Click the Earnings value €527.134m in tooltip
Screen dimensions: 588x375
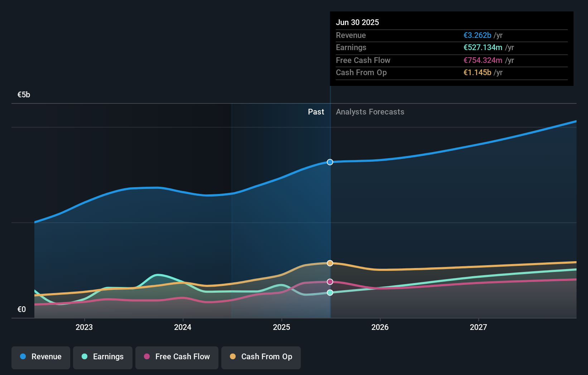483,48
